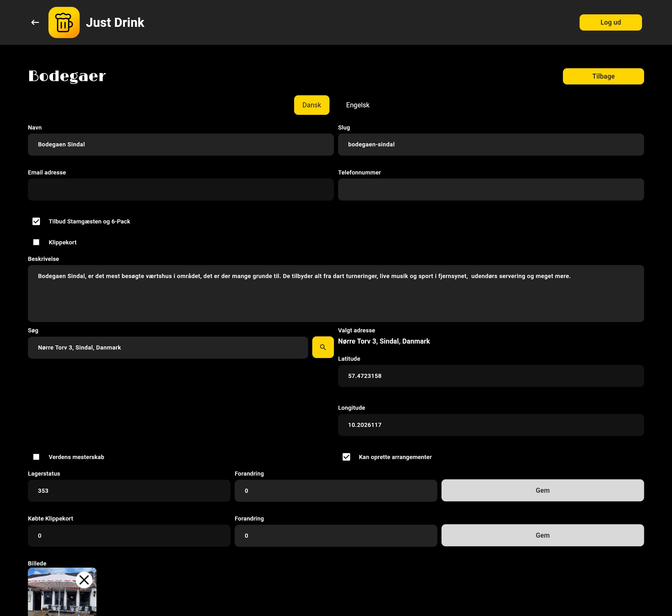Click the Longitude field showing 10.2026117
Image resolution: width=672 pixels, height=616 pixels.
(491, 425)
